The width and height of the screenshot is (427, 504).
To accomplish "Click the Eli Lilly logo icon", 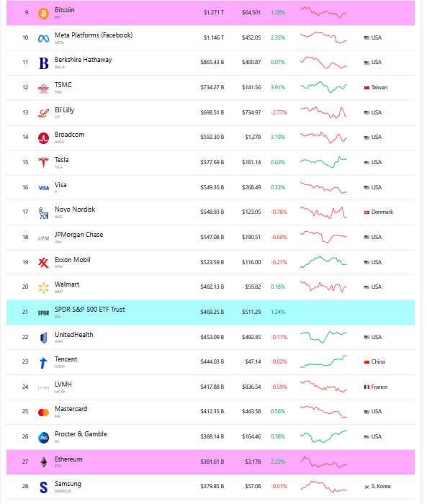I will pyautogui.click(x=43, y=113).
